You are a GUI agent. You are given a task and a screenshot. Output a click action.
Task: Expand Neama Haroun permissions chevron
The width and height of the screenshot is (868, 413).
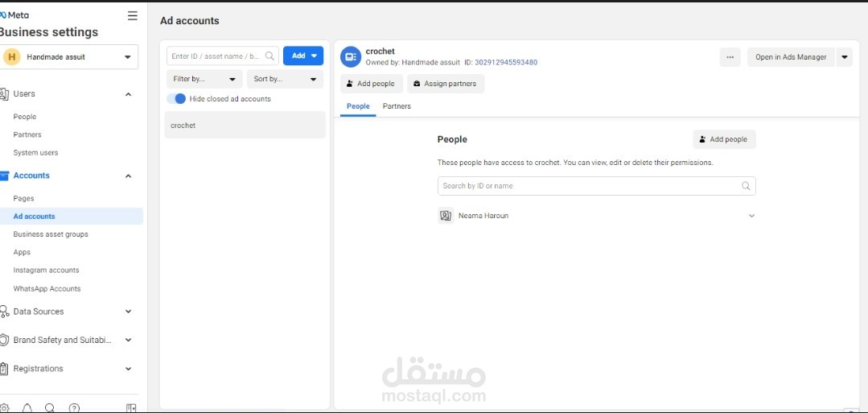pos(751,216)
